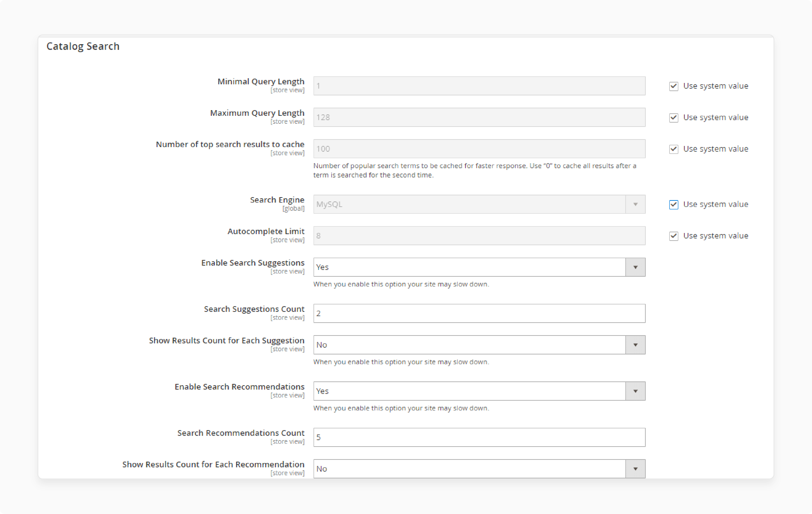Toggle Use system value for top search results cache

pos(673,149)
